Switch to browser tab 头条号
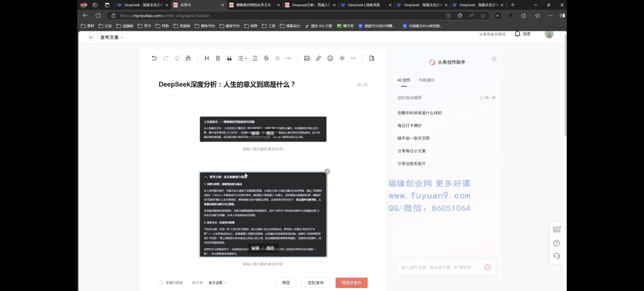This screenshot has height=291, width=644. pyautogui.click(x=186, y=5)
